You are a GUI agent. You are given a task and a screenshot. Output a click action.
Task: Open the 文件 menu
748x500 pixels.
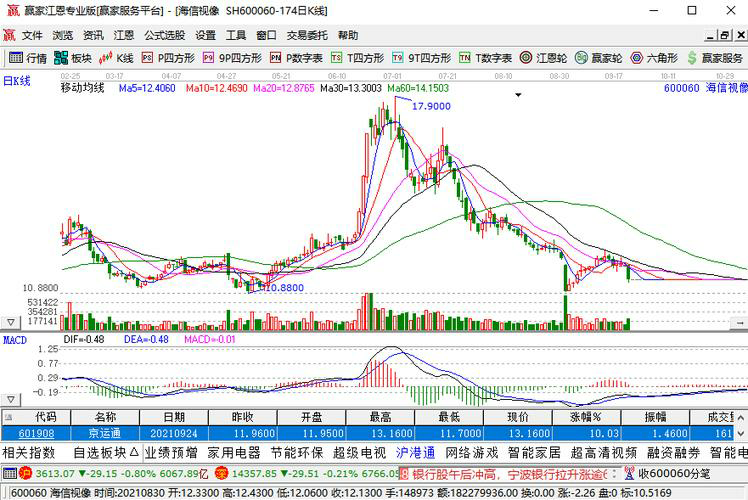[32, 35]
